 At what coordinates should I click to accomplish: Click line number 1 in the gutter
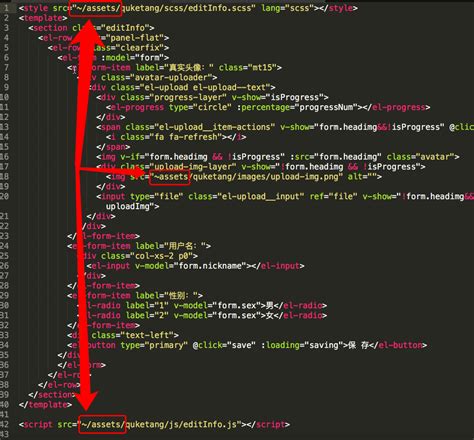[x=6, y=8]
